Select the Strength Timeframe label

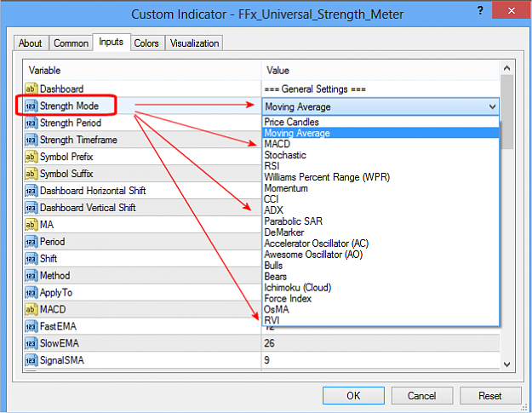(x=78, y=140)
